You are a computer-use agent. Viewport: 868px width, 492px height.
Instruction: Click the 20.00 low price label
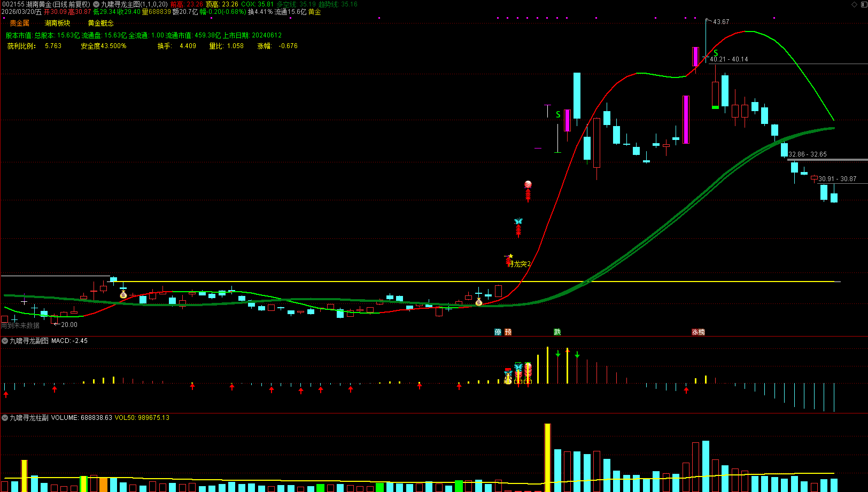coord(69,325)
